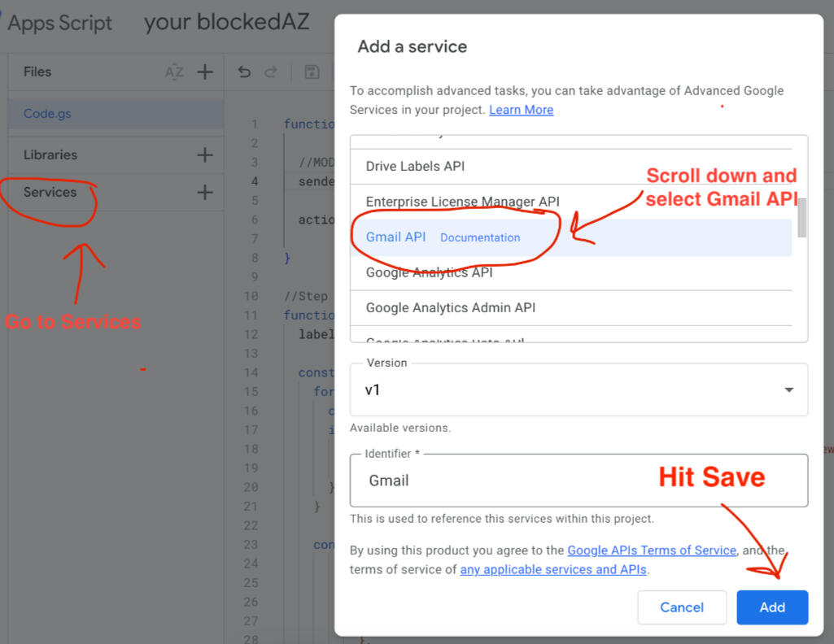Viewport: 834px width, 644px height.
Task: Select Drive Labels API in the list
Action: tap(415, 166)
